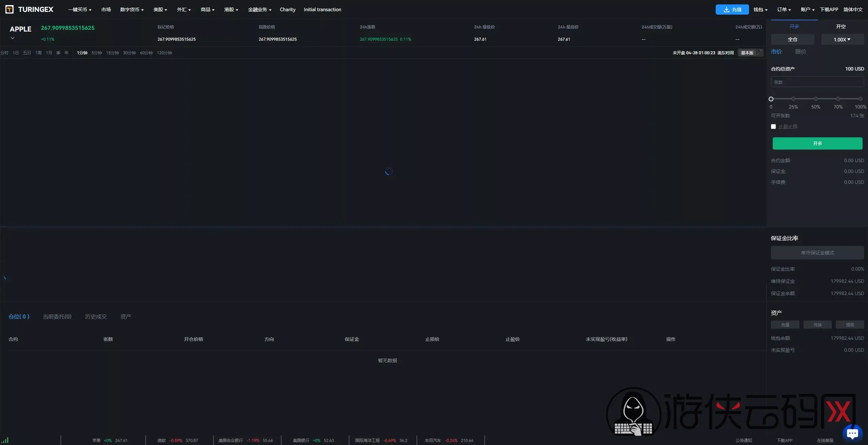Click the slider handle at 0
Viewport: 868px width, 445px height.
pyautogui.click(x=771, y=99)
